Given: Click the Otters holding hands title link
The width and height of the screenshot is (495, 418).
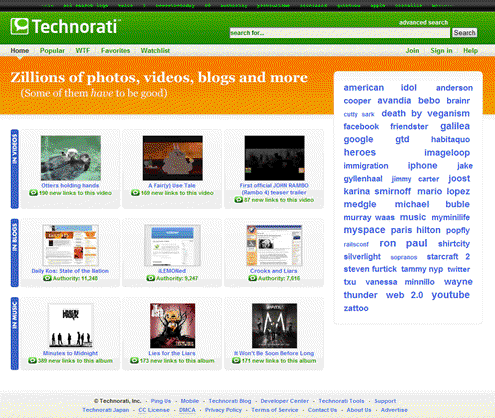Looking at the screenshot, I should tap(70, 186).
